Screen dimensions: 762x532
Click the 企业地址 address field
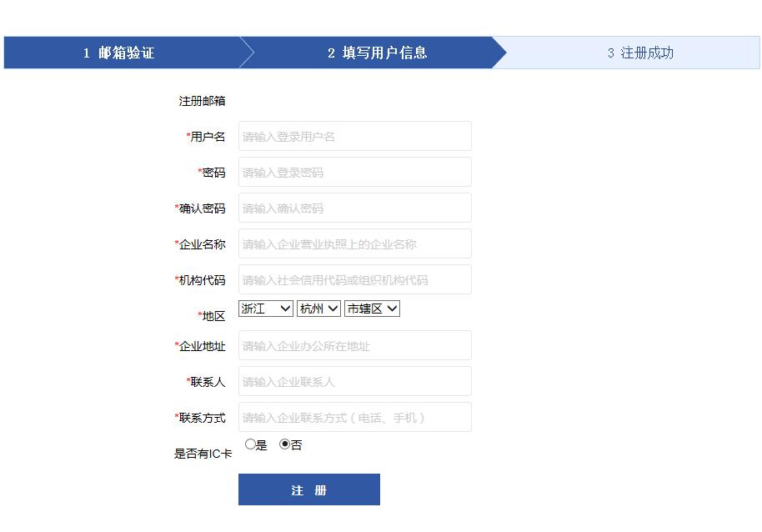354,345
